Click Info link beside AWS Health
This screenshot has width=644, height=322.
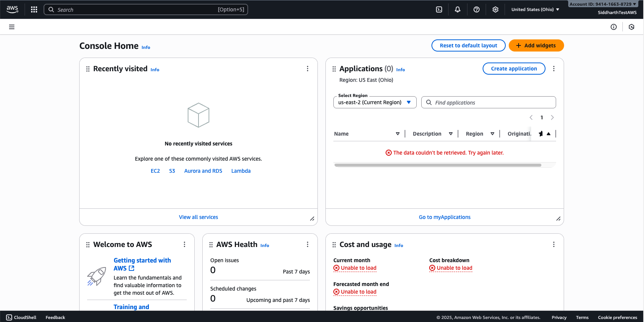265,245
